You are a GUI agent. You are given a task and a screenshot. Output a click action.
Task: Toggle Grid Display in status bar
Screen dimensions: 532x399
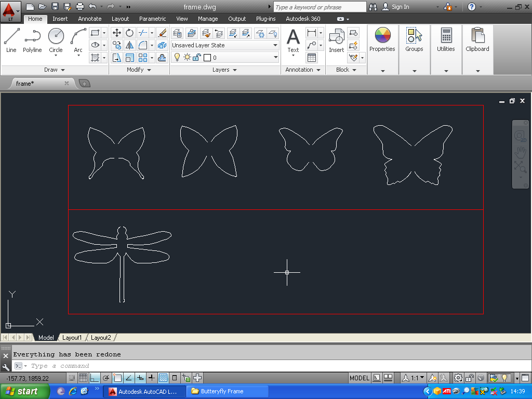tap(83, 378)
